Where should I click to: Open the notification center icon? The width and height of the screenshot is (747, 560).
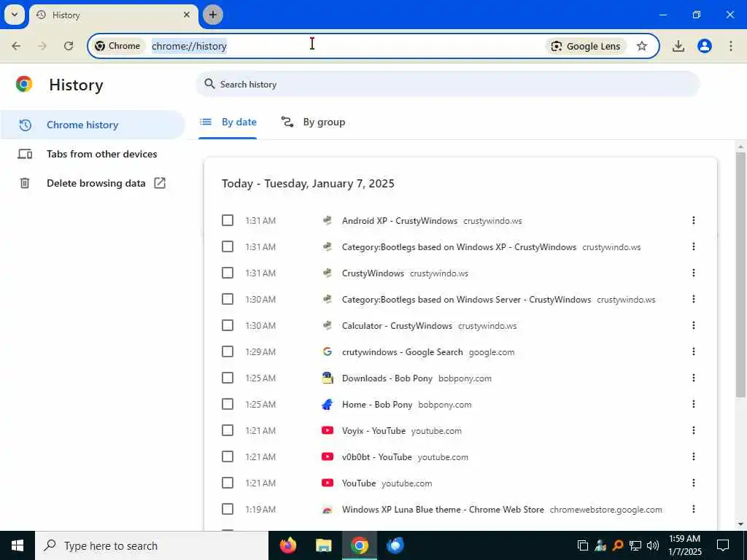pos(723,545)
